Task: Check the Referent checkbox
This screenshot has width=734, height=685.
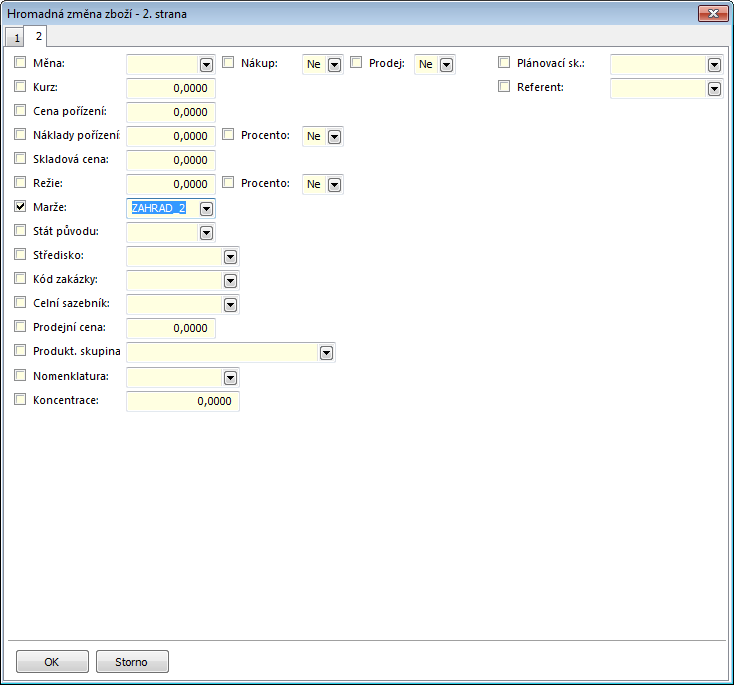Action: [x=504, y=86]
